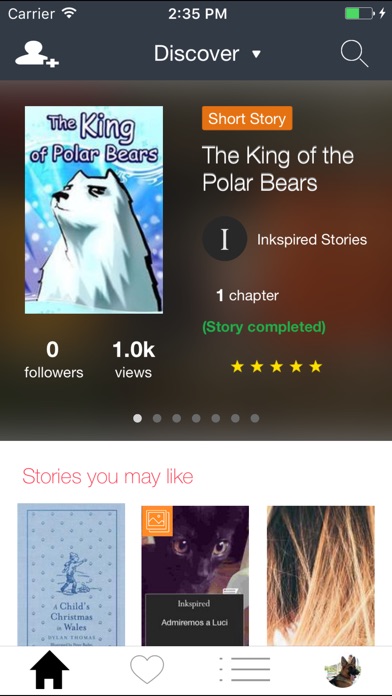392x696 pixels.
Task: Tap the gallery badge on Admiremos a Luci
Action: (x=157, y=521)
